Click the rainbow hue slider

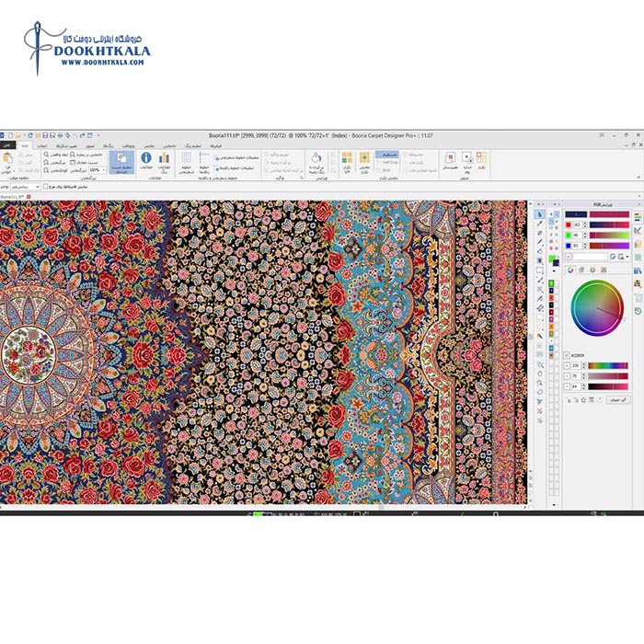click(608, 365)
